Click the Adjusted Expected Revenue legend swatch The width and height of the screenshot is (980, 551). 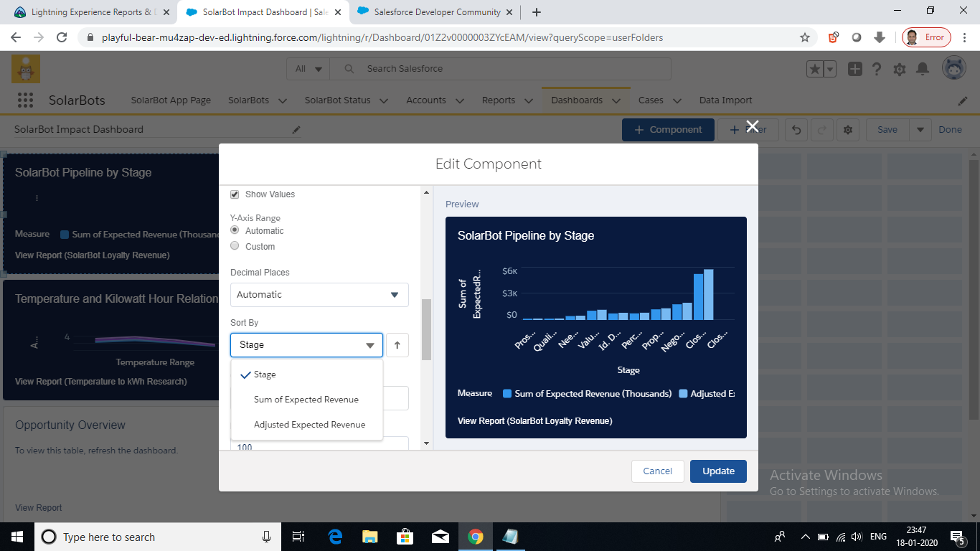pos(683,394)
